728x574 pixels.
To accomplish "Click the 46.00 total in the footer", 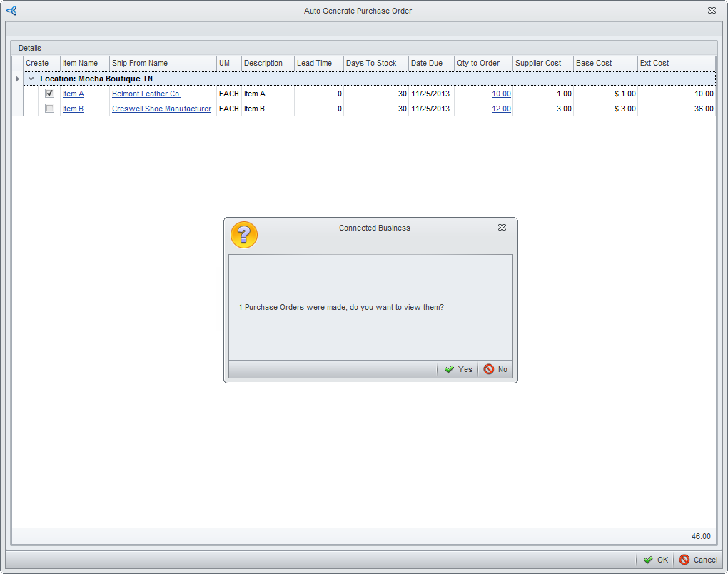I will click(x=701, y=536).
